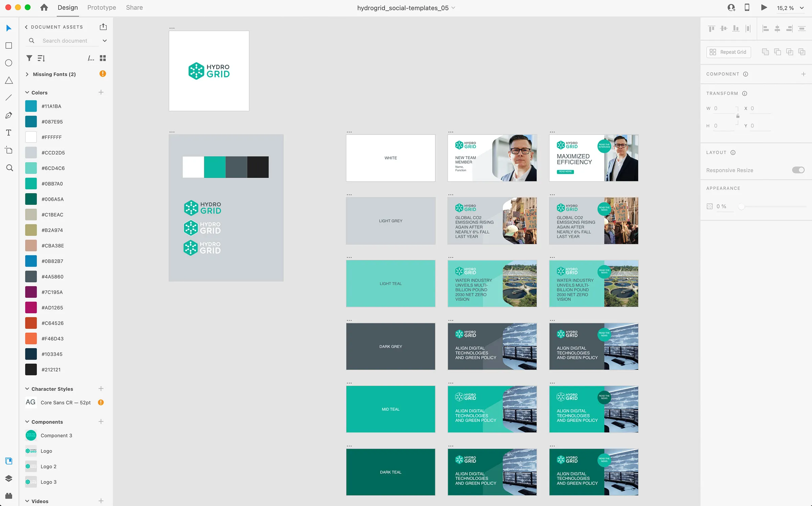Select the Artboard tool

click(9, 150)
